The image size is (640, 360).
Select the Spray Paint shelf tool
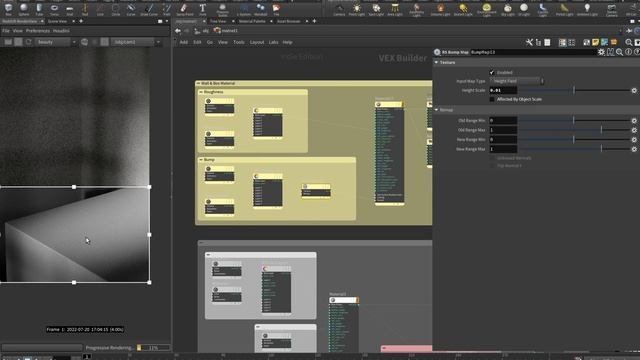[184, 9]
